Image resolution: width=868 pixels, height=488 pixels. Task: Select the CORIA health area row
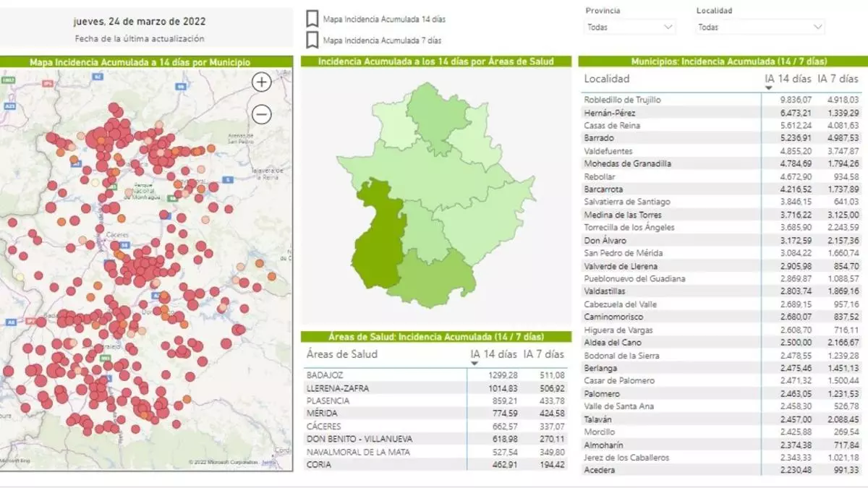pos(318,465)
